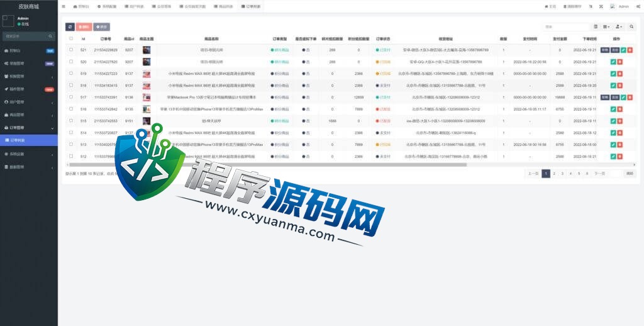Screen dimensions: 644x326
Task: Edit order row 514 with green pencil
Action: click(x=613, y=133)
